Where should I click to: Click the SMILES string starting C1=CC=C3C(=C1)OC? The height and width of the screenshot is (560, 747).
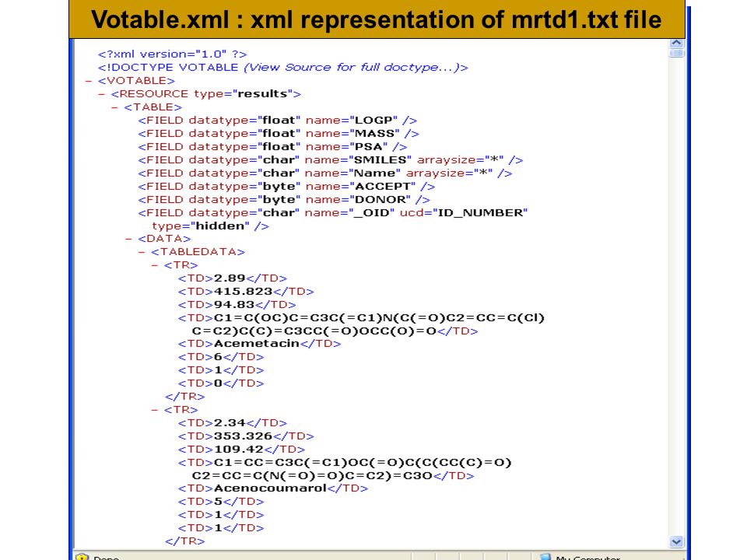352,469
